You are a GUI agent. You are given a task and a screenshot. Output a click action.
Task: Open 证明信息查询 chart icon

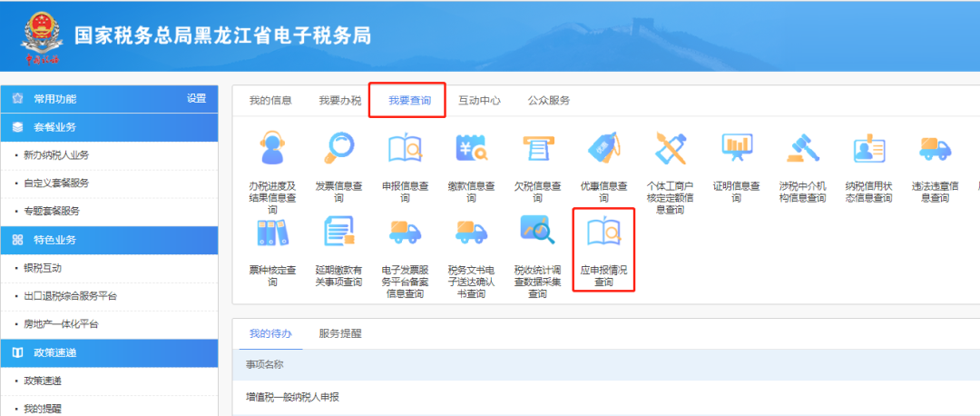pos(736,148)
